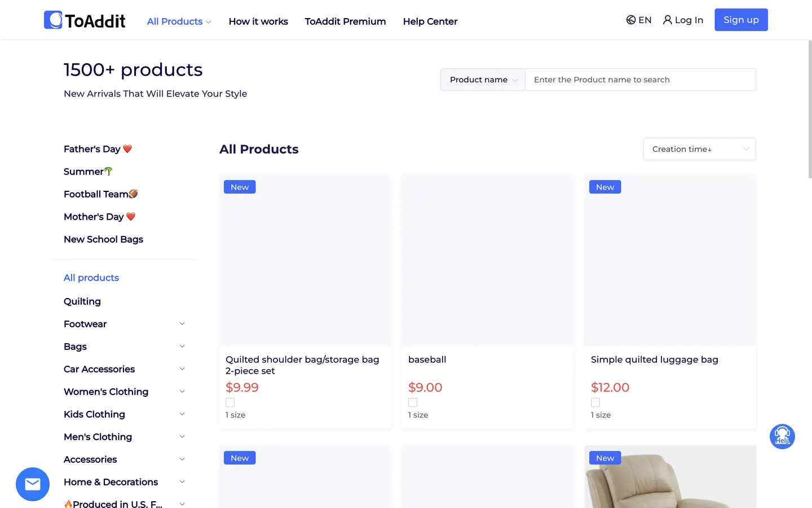Image resolution: width=812 pixels, height=508 pixels.
Task: Tick the checkbox under Quilted shoulder bag price
Action: click(x=230, y=402)
